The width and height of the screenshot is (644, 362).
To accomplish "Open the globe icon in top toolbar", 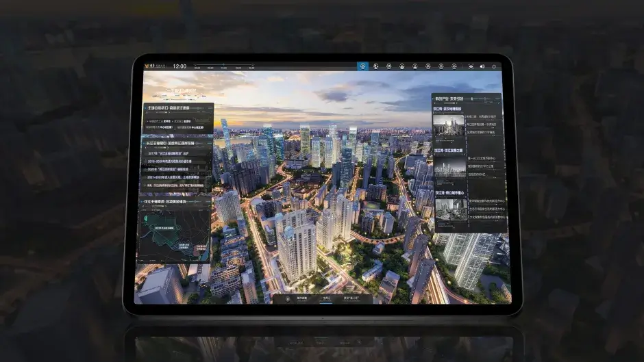I will (x=376, y=66).
